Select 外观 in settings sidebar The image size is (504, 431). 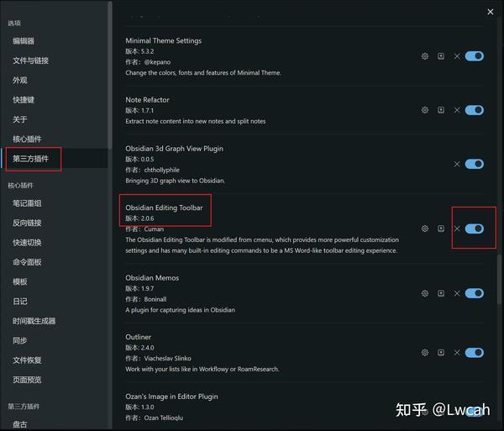click(x=20, y=80)
